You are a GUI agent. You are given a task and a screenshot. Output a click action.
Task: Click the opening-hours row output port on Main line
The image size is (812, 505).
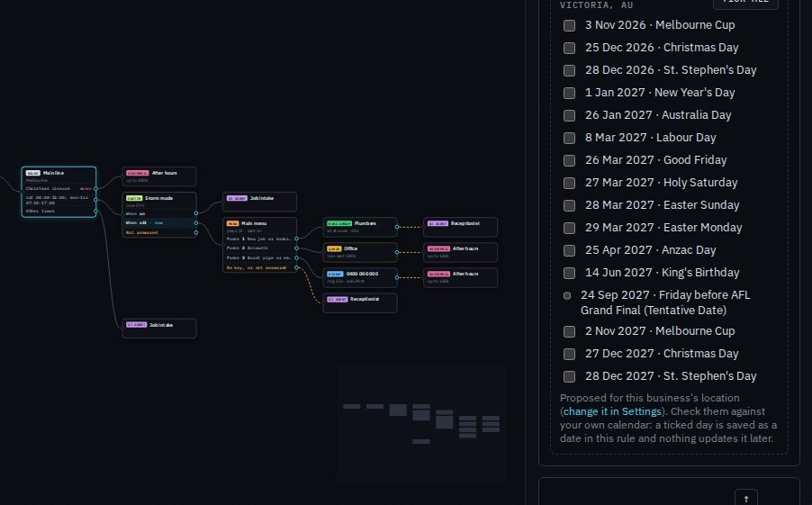(x=95, y=200)
